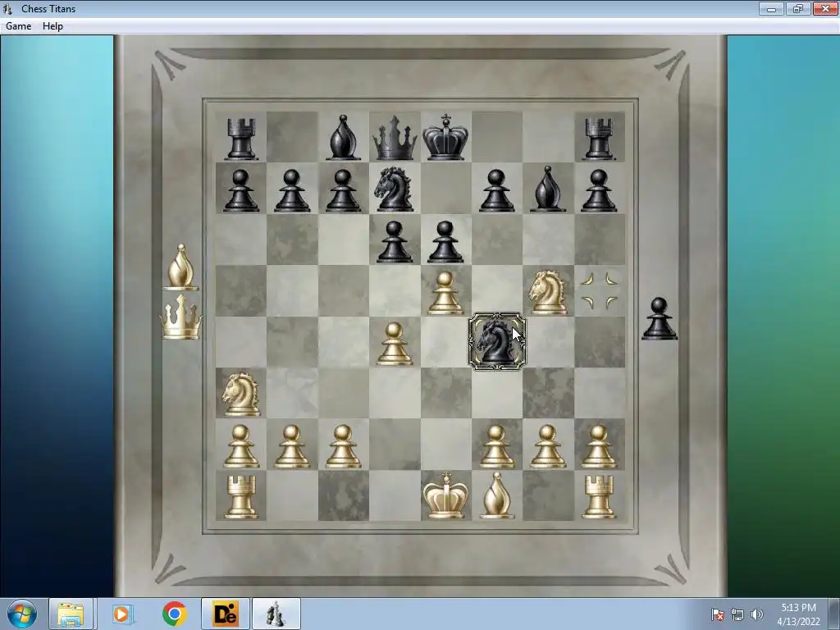Minimize the Chess Titans window

coord(771,8)
